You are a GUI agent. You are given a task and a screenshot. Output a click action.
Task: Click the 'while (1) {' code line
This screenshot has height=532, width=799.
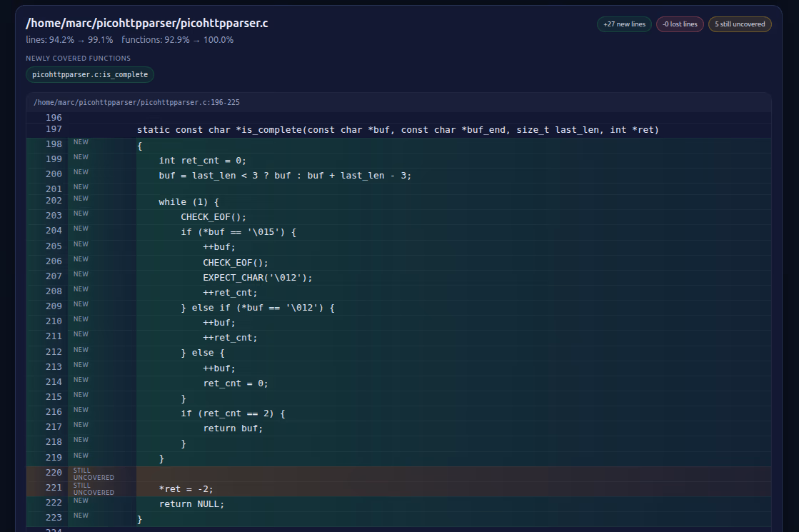[189, 202]
